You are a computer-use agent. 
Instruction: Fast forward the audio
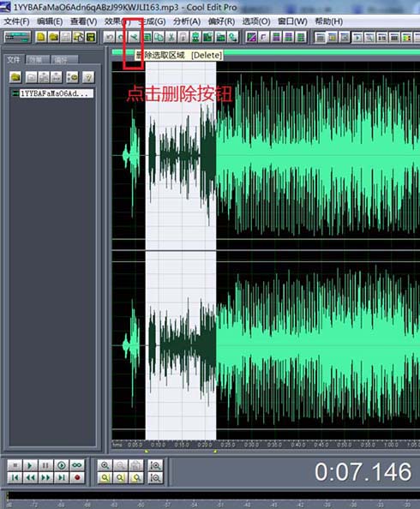[x=45, y=477]
